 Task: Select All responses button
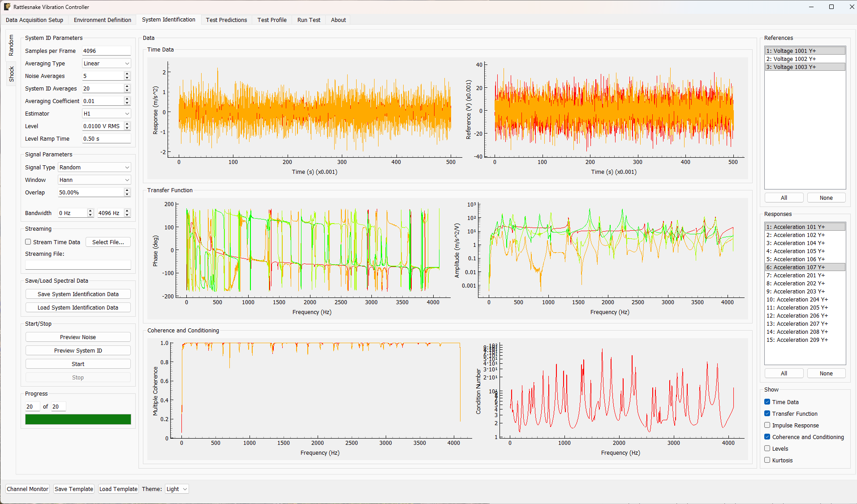(x=784, y=373)
